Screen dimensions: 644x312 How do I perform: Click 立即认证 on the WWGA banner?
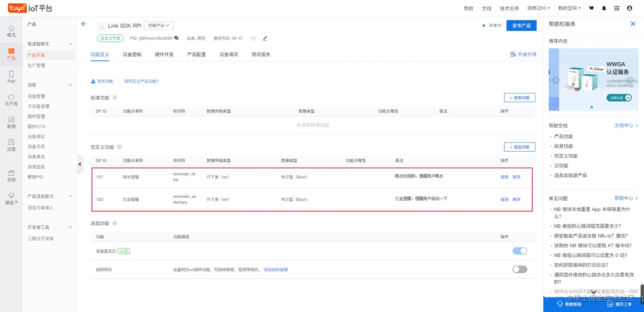point(619,98)
